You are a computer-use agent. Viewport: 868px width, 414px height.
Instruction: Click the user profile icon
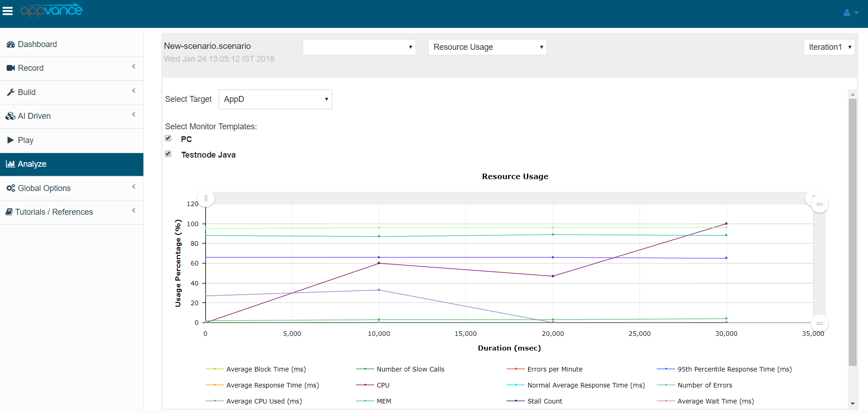[847, 13]
